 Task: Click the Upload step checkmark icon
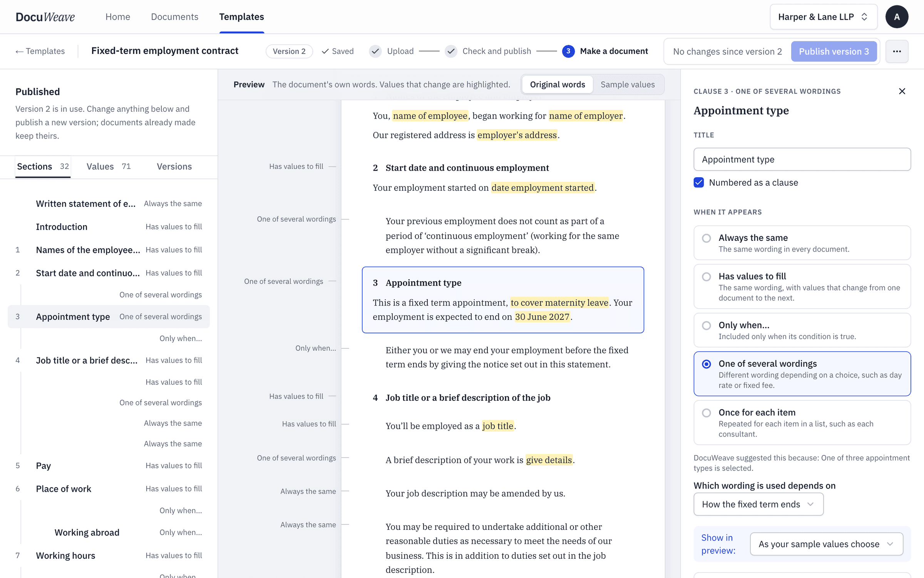pos(375,51)
